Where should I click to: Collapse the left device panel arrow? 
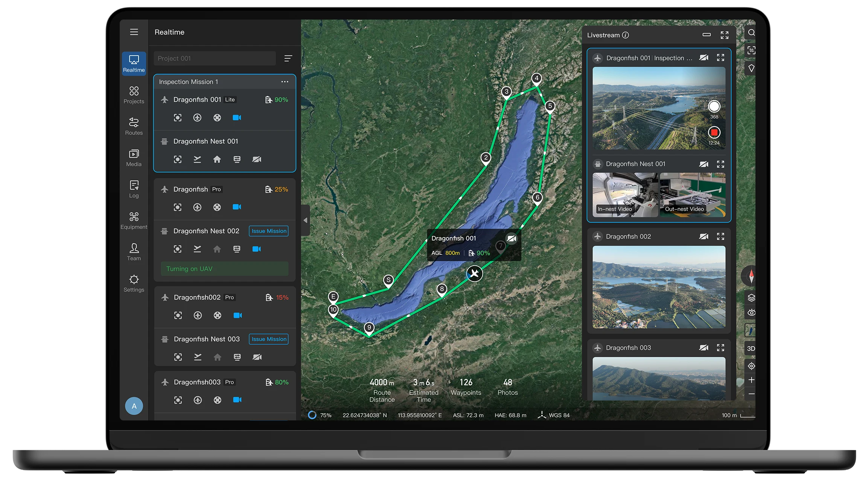click(306, 220)
